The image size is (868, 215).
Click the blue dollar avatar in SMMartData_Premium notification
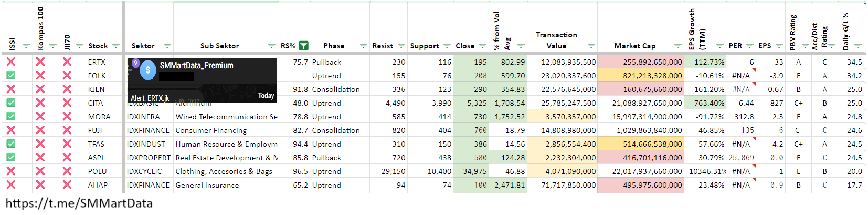[148, 70]
